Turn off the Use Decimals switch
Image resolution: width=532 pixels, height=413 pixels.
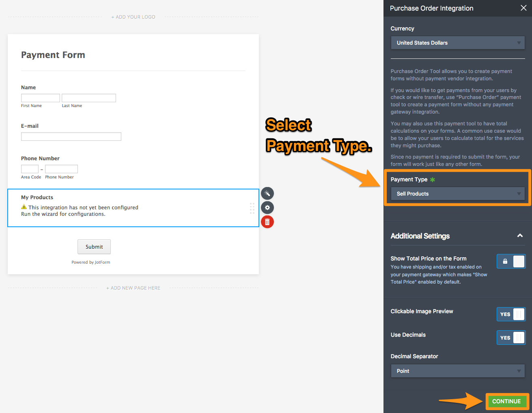(511, 338)
